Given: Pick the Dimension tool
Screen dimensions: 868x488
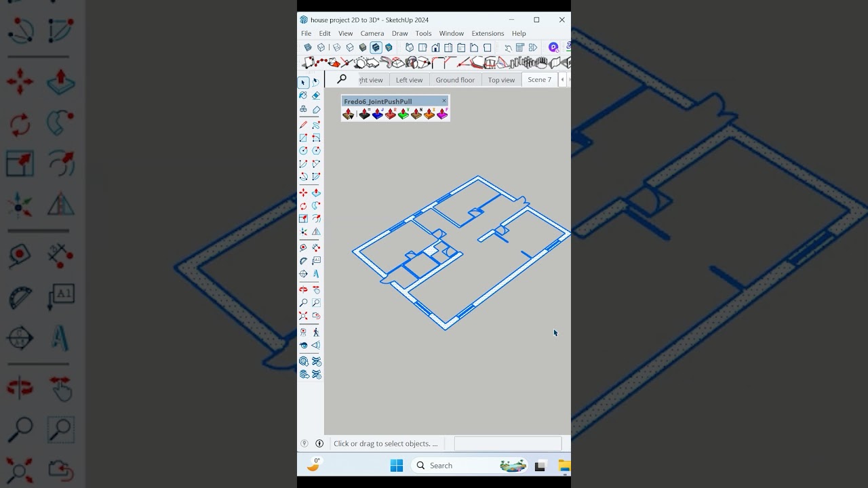Looking at the screenshot, I should point(316,248).
